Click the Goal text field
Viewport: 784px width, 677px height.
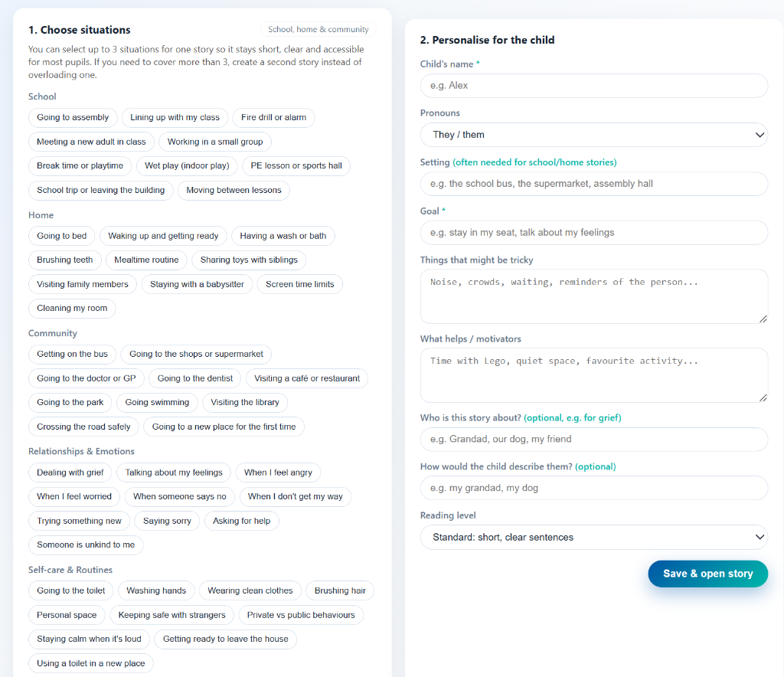coord(593,232)
